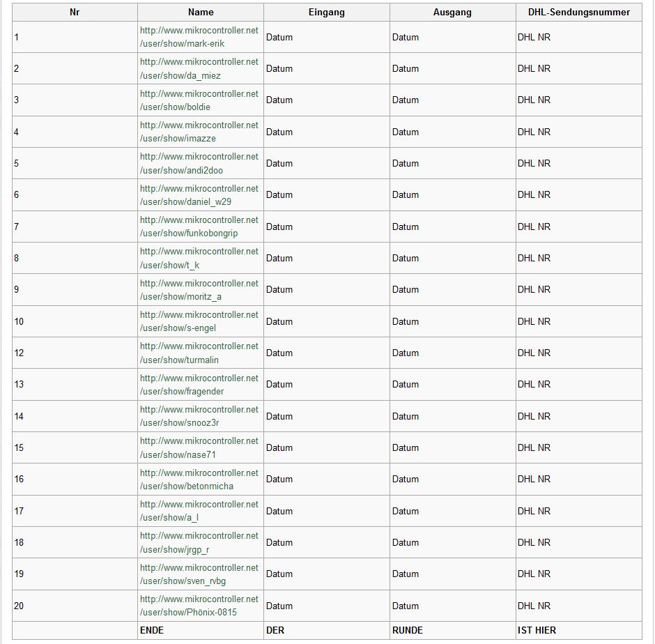This screenshot has height=644, width=655.
Task: Follow the boldie user link
Action: (199, 100)
